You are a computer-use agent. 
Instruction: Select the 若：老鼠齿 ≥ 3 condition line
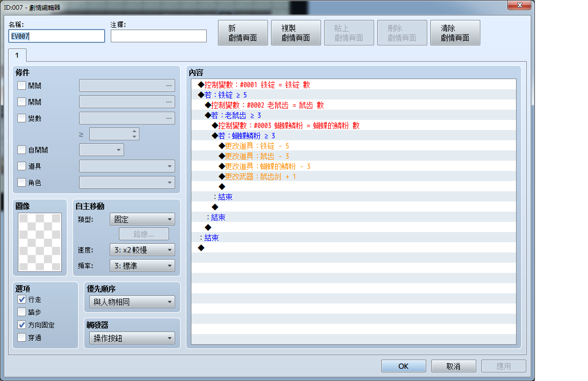pyautogui.click(x=354, y=115)
